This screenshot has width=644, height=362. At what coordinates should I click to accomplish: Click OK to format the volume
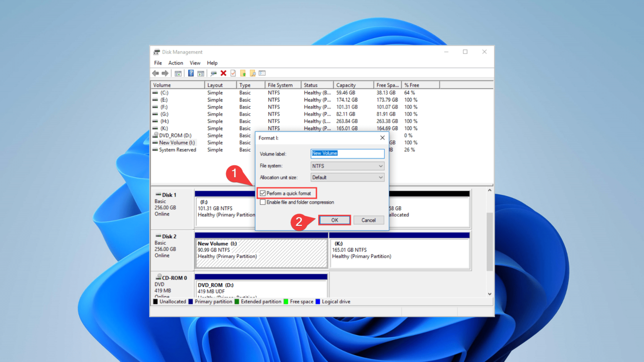tap(334, 220)
